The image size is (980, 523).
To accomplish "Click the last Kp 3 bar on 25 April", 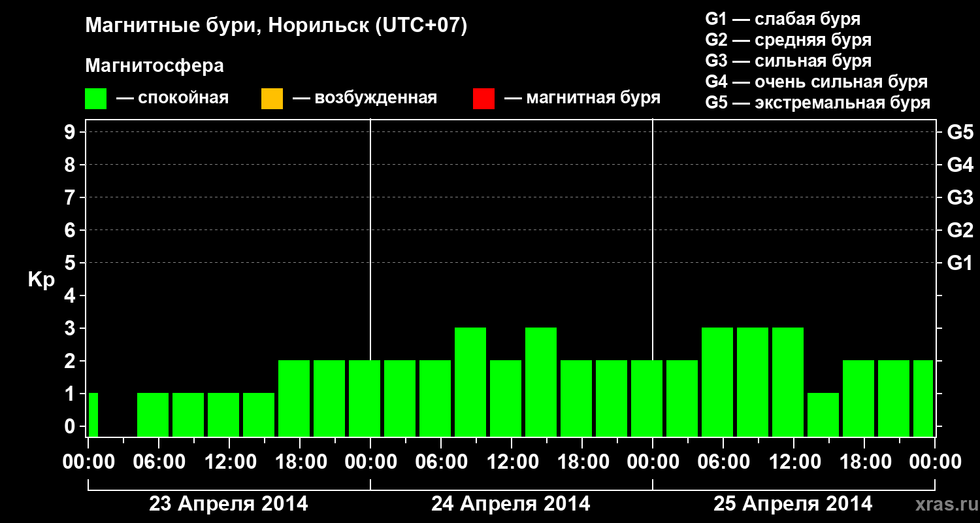I will [x=788, y=382].
